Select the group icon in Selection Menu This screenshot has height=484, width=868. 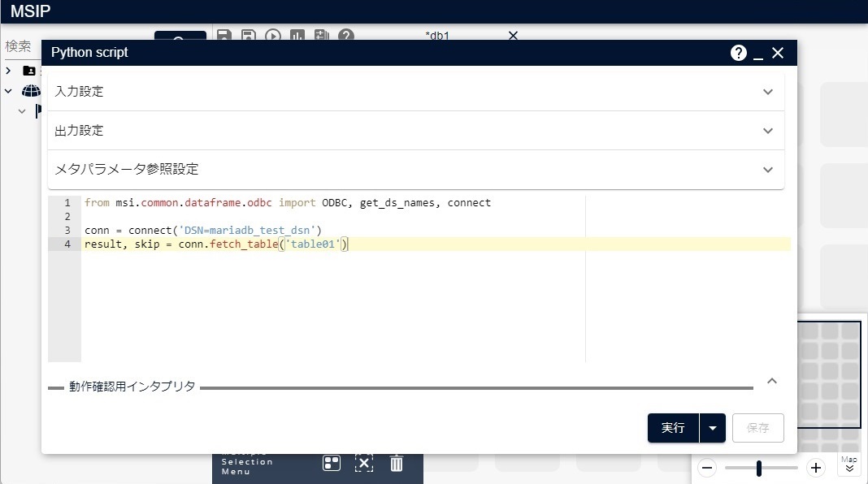pyautogui.click(x=331, y=463)
